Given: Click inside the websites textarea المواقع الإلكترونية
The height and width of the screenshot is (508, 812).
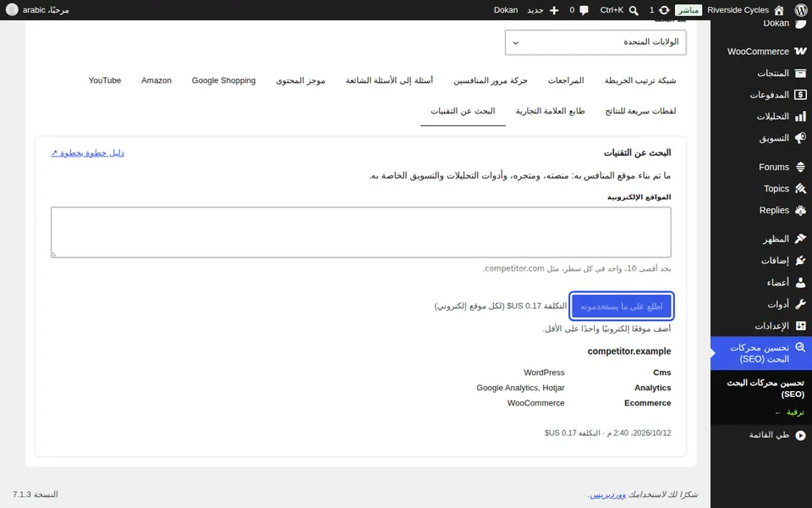Looking at the screenshot, I should click(x=361, y=232).
